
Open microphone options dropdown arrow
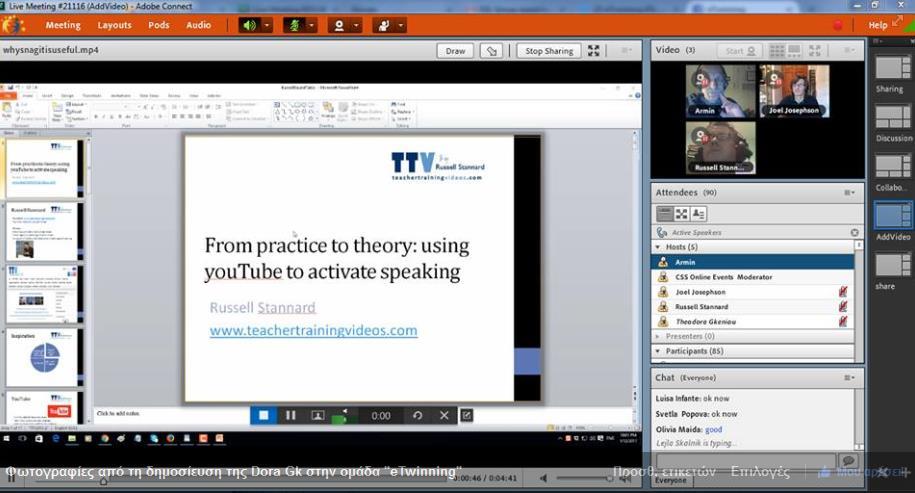coord(311,25)
